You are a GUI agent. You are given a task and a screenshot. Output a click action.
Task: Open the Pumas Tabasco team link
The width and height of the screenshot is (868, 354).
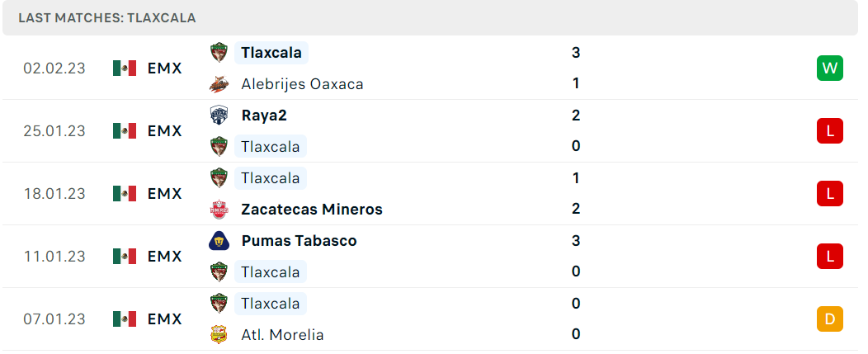coord(299,241)
